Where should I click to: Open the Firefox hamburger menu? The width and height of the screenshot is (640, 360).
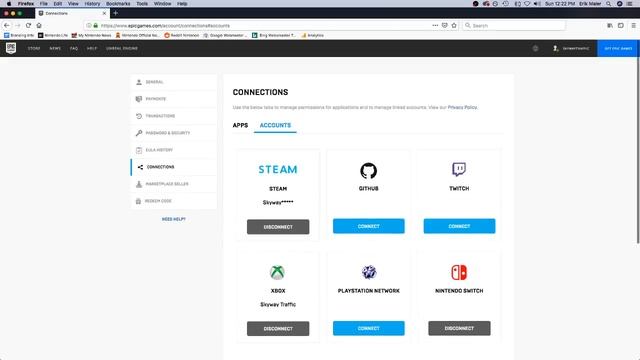[633, 25]
